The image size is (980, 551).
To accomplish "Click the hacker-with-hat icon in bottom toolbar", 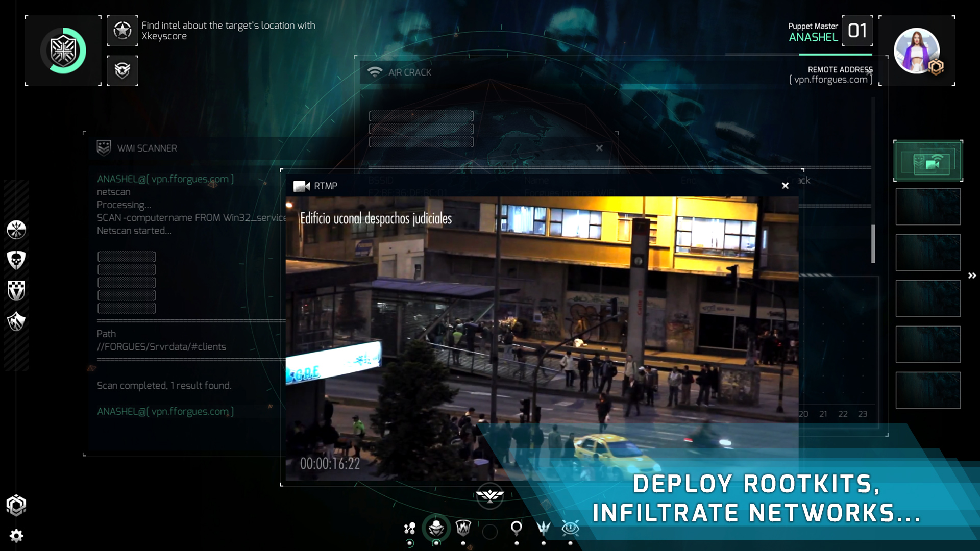I will 436,528.
